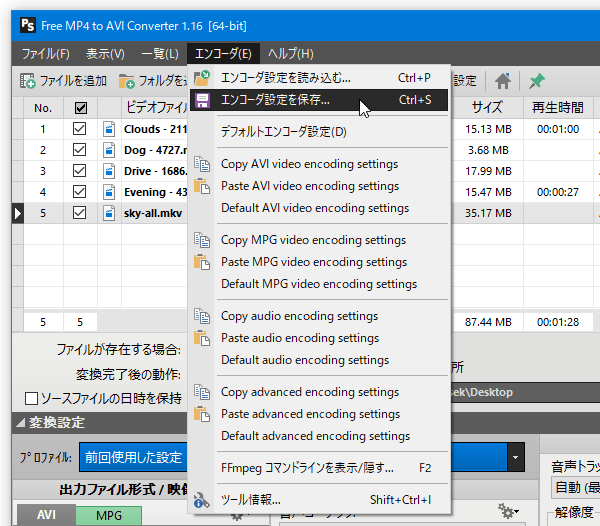Click the gear settings icon near the bottom
The image size is (600, 526).
tap(508, 511)
